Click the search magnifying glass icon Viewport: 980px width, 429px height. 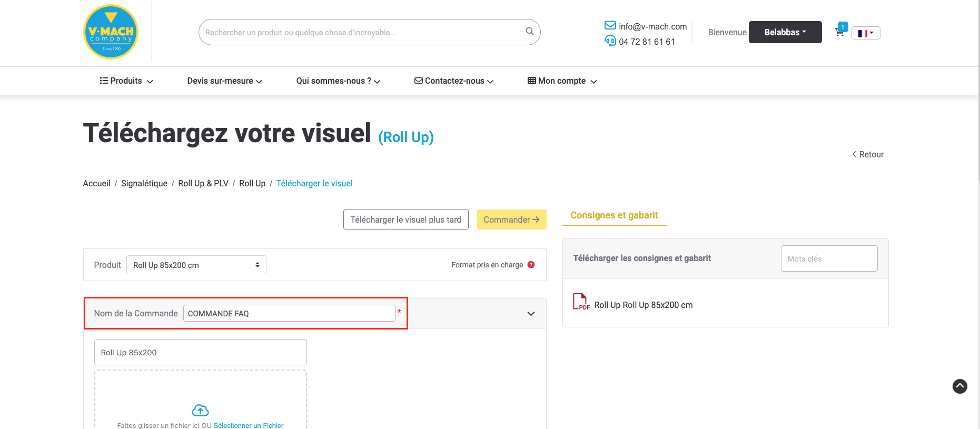click(530, 32)
